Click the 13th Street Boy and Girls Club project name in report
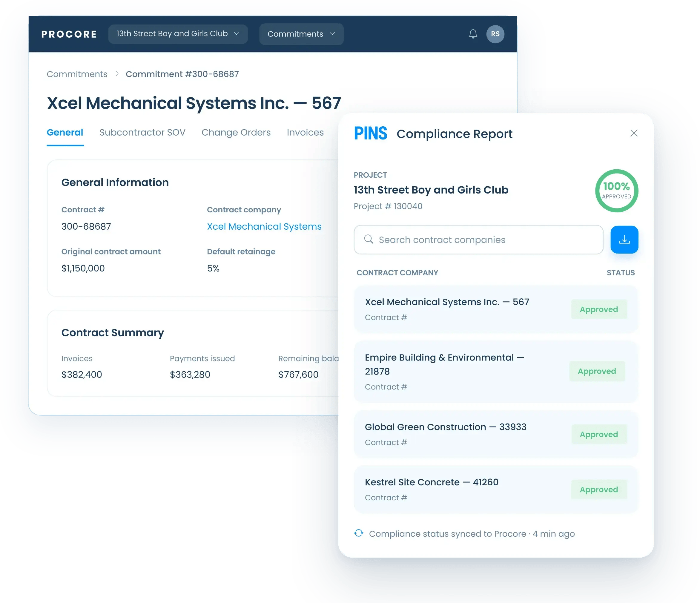700x603 pixels. pos(431,190)
